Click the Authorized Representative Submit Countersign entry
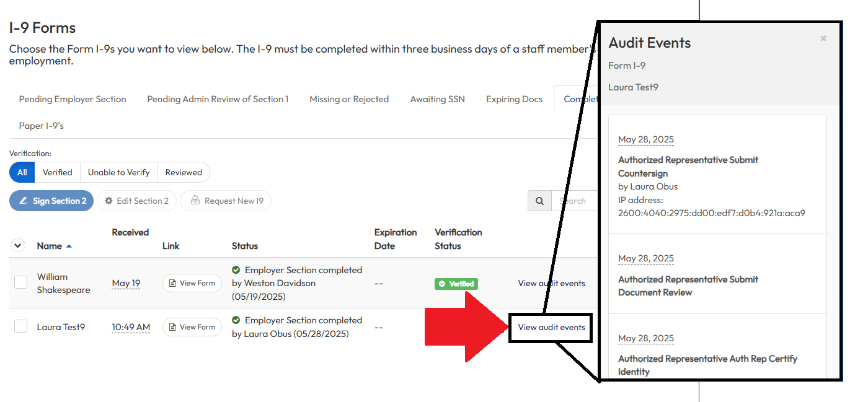This screenshot has width=868, height=402. coord(688,167)
